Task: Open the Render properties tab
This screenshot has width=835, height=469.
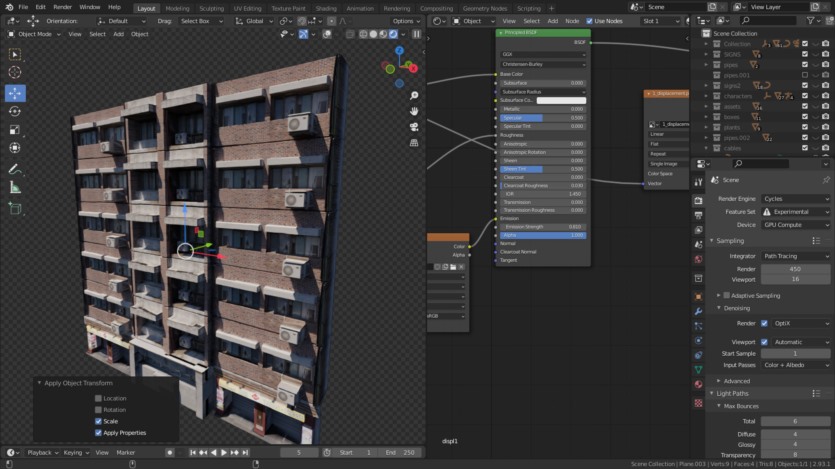Action: [x=698, y=201]
